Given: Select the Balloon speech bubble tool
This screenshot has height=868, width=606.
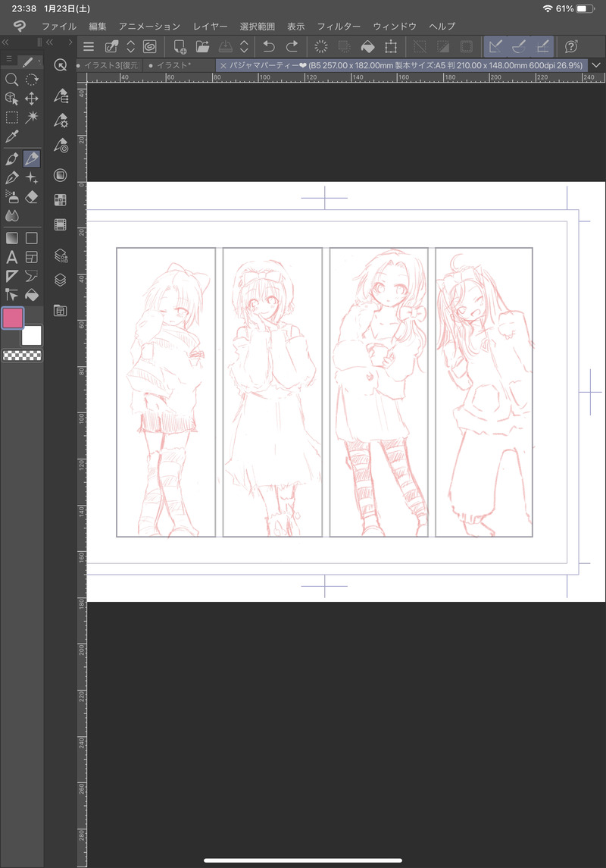Looking at the screenshot, I should coord(32,276).
